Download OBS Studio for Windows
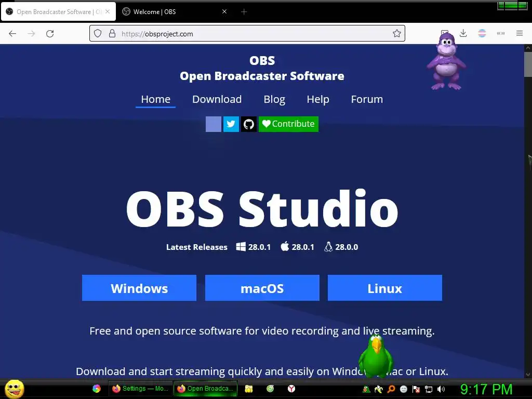 pyautogui.click(x=139, y=288)
